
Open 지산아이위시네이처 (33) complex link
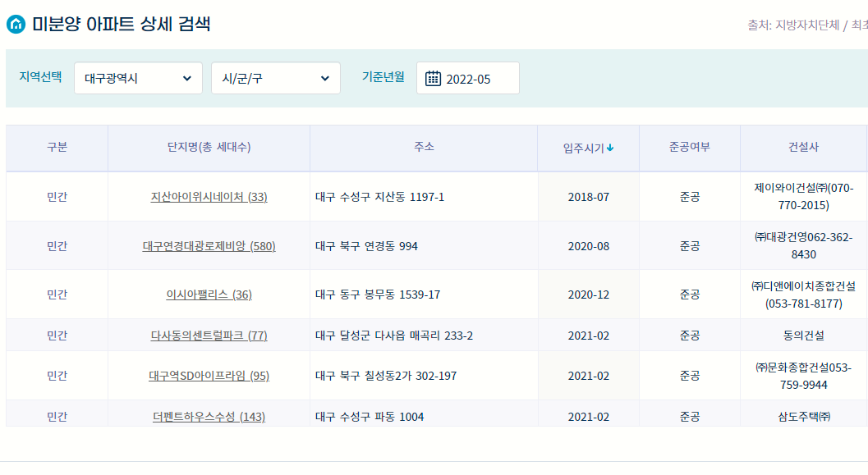209,197
